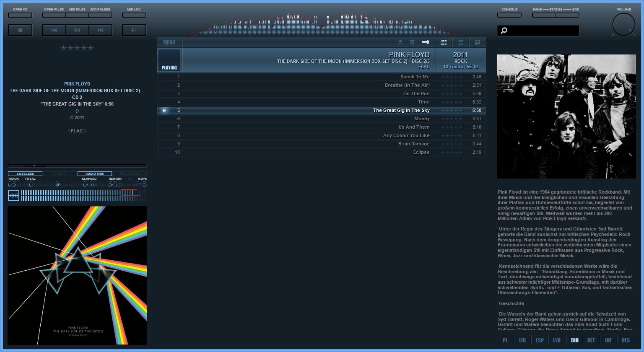The height and width of the screenshot is (352, 644).
Task: Rate On The Run using its stars
Action: (x=452, y=93)
